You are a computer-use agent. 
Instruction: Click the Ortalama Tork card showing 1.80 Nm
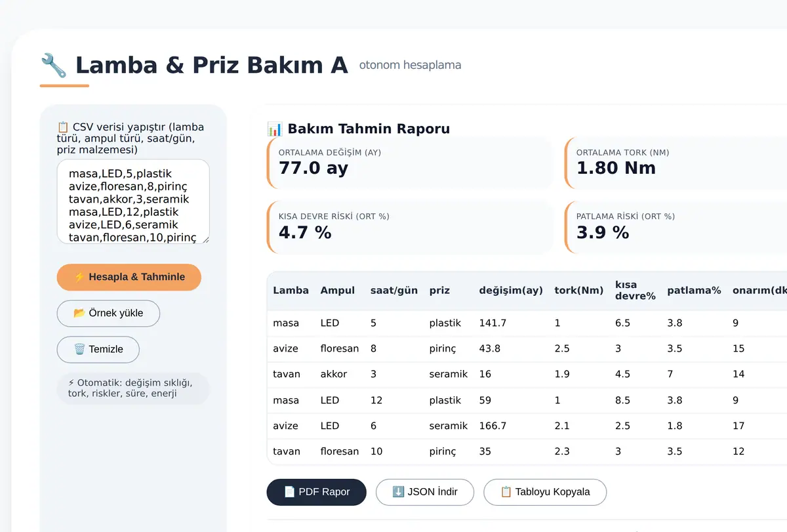[676, 163]
